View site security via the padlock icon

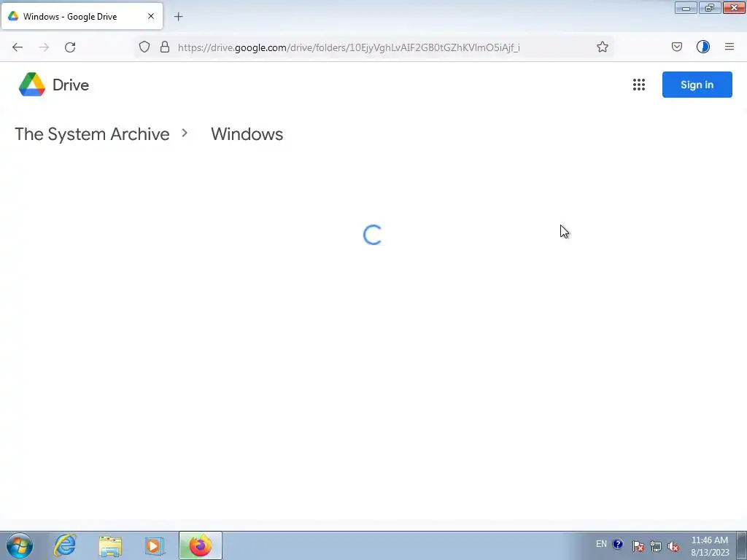pos(165,47)
